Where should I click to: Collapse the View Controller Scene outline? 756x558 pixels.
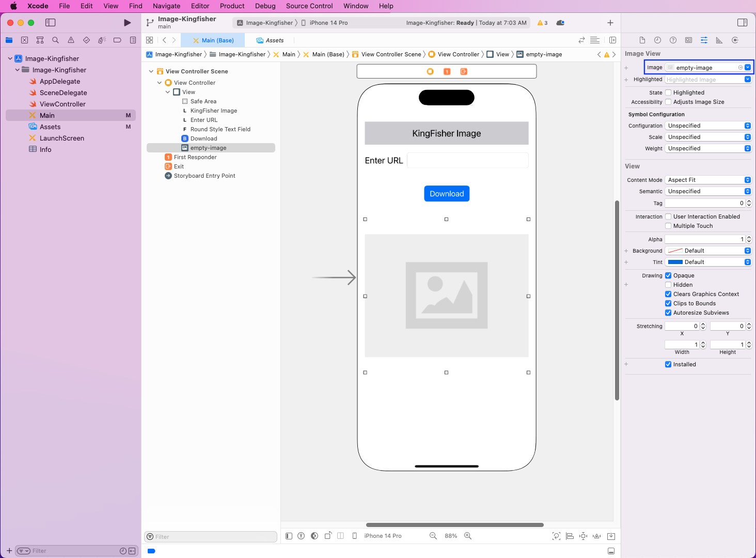[x=151, y=71]
